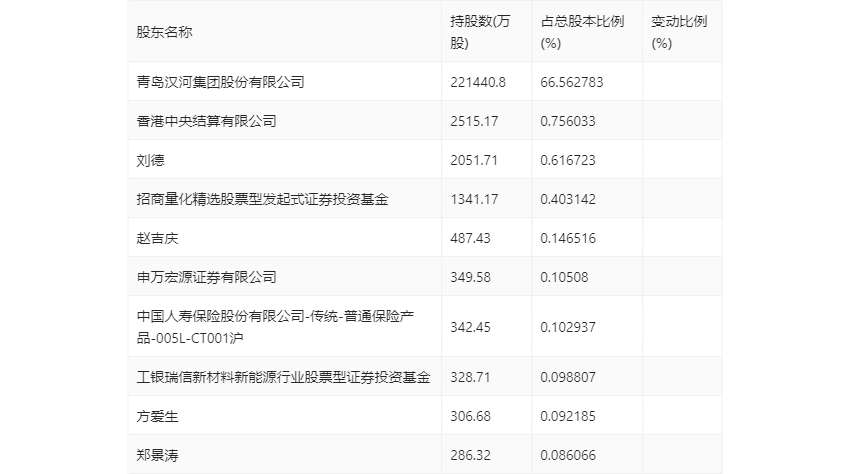The height and width of the screenshot is (474, 850).
Task: Click the value 1341.17
Action: (474, 199)
